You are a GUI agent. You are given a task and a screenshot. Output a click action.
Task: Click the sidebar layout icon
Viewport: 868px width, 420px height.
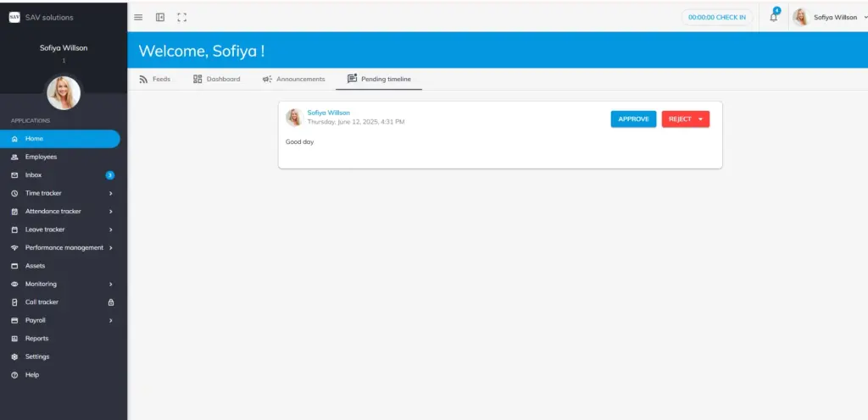160,17
